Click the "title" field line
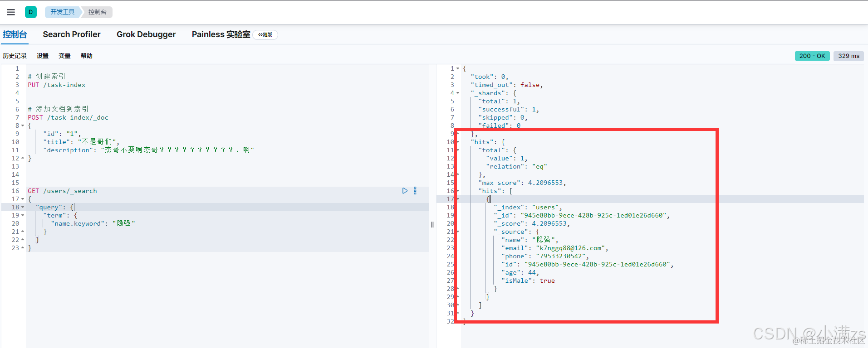 click(81, 142)
